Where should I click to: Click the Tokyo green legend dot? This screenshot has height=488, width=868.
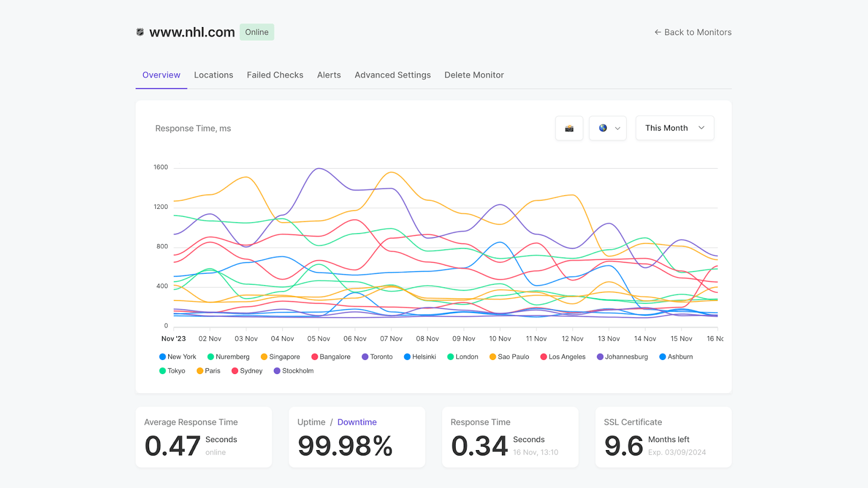pyautogui.click(x=162, y=371)
